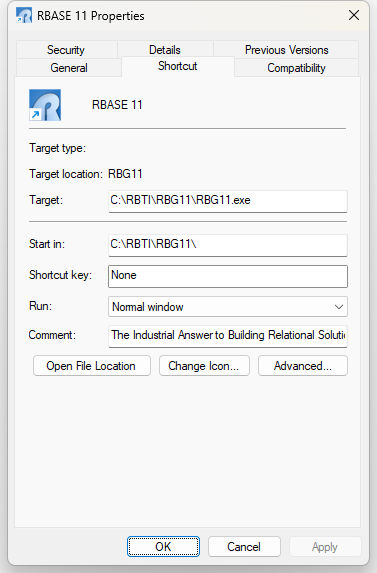Image resolution: width=377 pixels, height=573 pixels.
Task: Switch to the Security tab
Action: point(66,50)
